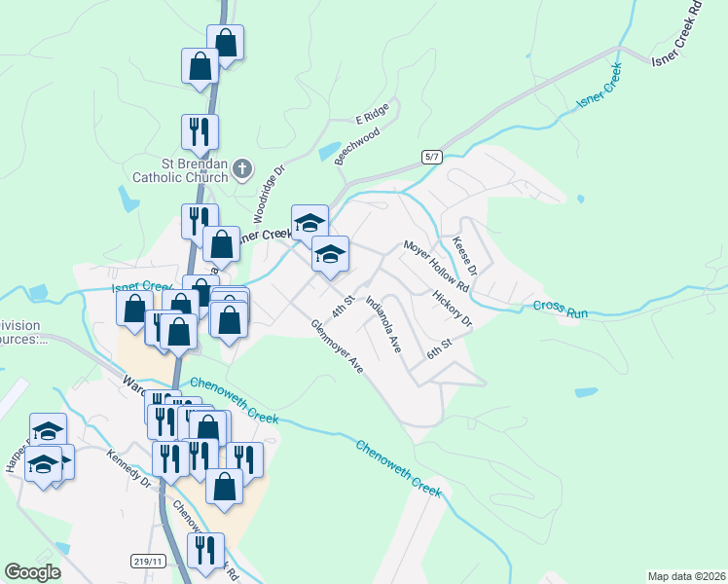
Task: Click the northernmost shopping bag marker
Action: 225,47
